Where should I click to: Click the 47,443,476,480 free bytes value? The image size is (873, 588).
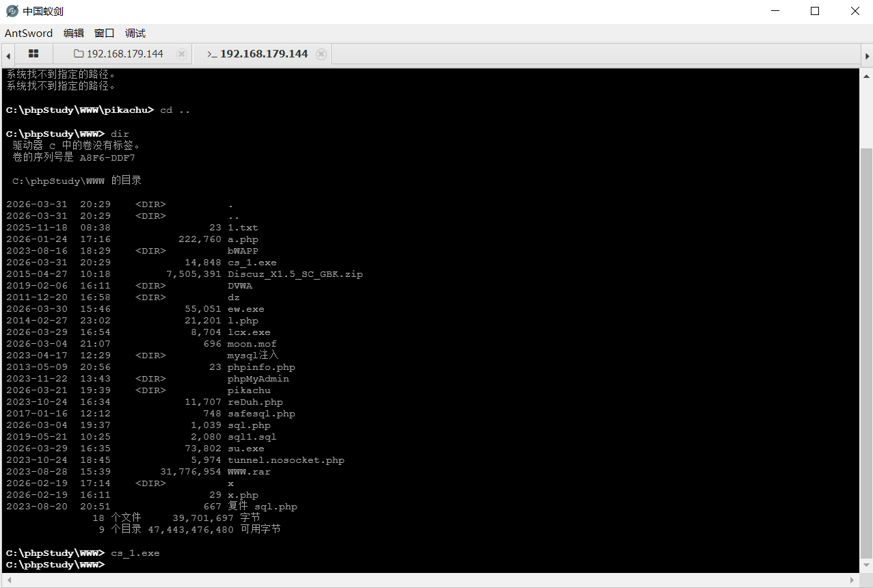[191, 530]
